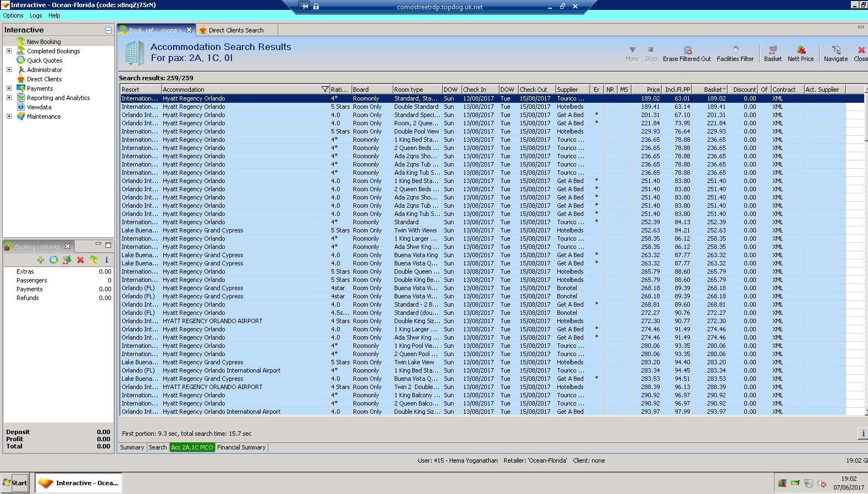
Task: Open the Facilities Filter funnel
Action: [735, 54]
